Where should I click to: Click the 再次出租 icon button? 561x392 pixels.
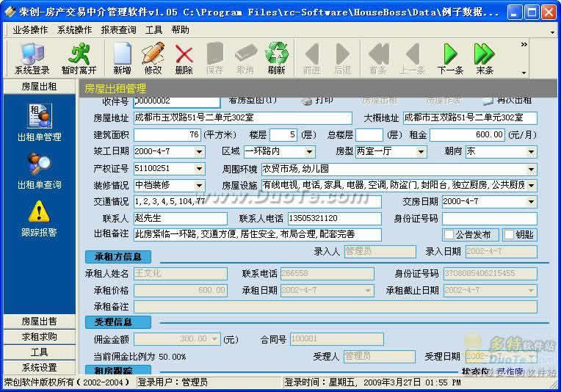click(x=507, y=101)
